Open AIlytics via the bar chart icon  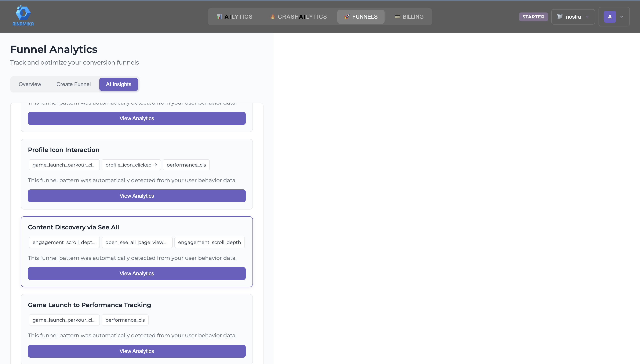(219, 17)
